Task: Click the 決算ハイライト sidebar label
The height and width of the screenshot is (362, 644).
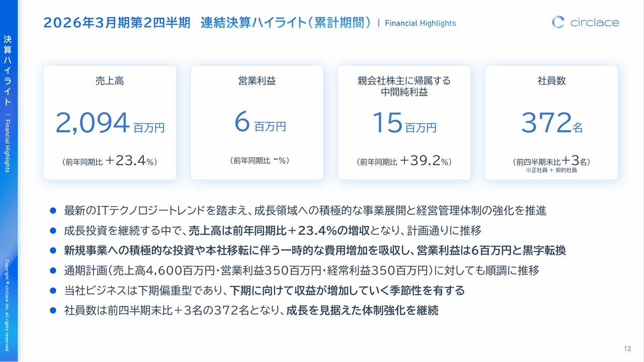Action: (8, 70)
